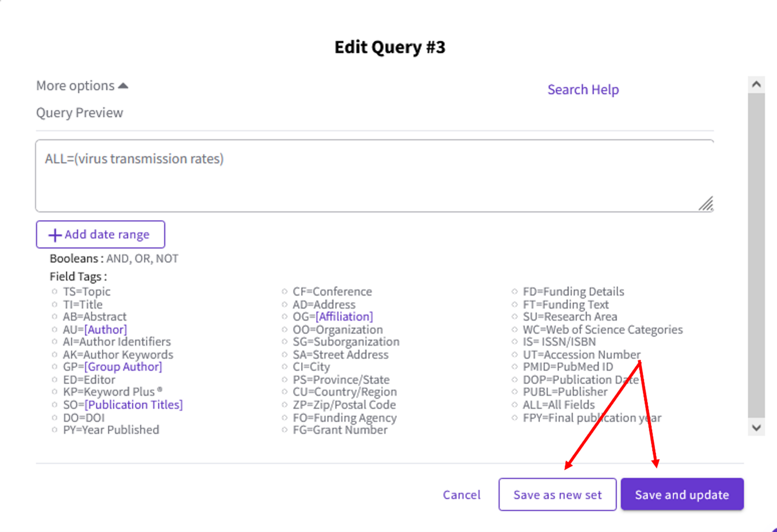Image resolution: width=777 pixels, height=532 pixels.
Task: Click the vertical scrollbar track
Action: pyautogui.click(x=756, y=255)
